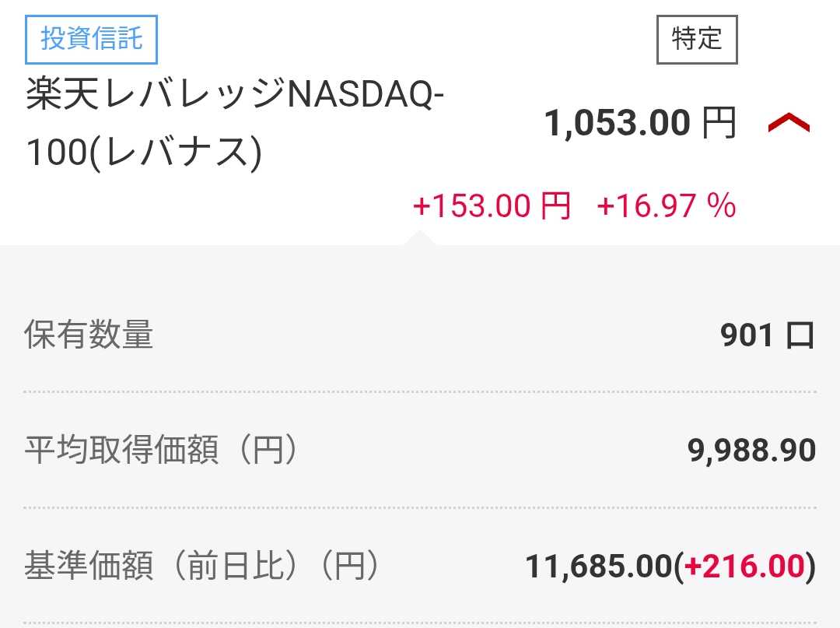The height and width of the screenshot is (628, 840).
Task: Tap the +153.00 円 profit figure
Action: pyautogui.click(x=492, y=207)
